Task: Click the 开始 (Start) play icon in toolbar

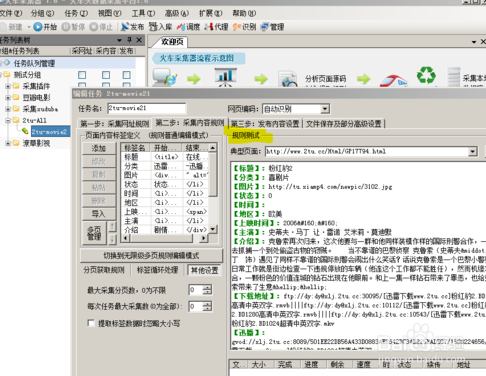Action: click(x=38, y=27)
